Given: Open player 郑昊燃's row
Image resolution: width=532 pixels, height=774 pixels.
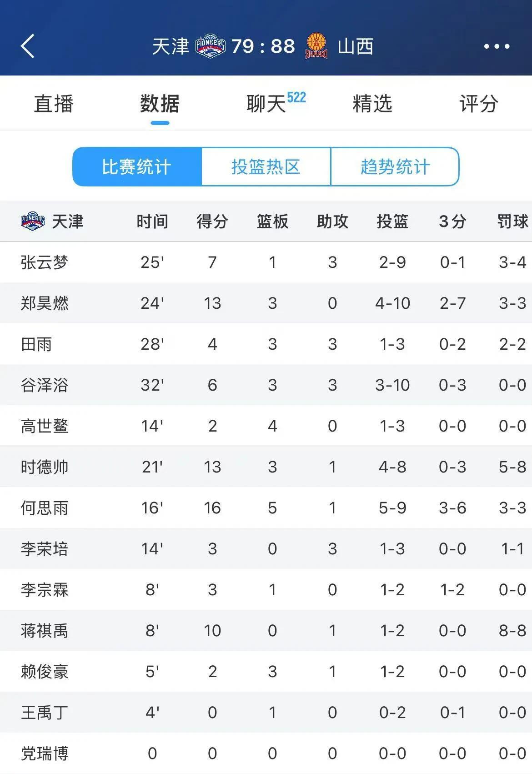Looking at the screenshot, I should tap(45, 303).
